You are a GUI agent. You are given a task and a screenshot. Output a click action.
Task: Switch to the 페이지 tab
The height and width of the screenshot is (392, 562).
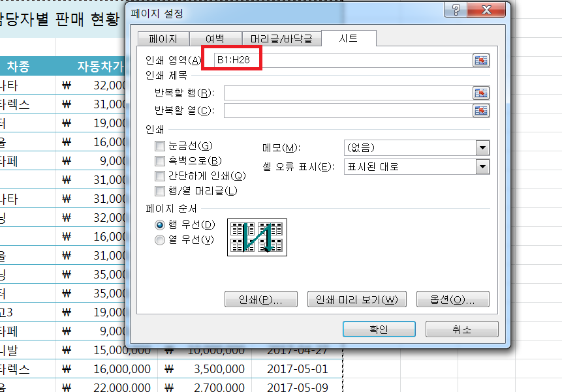159,39
